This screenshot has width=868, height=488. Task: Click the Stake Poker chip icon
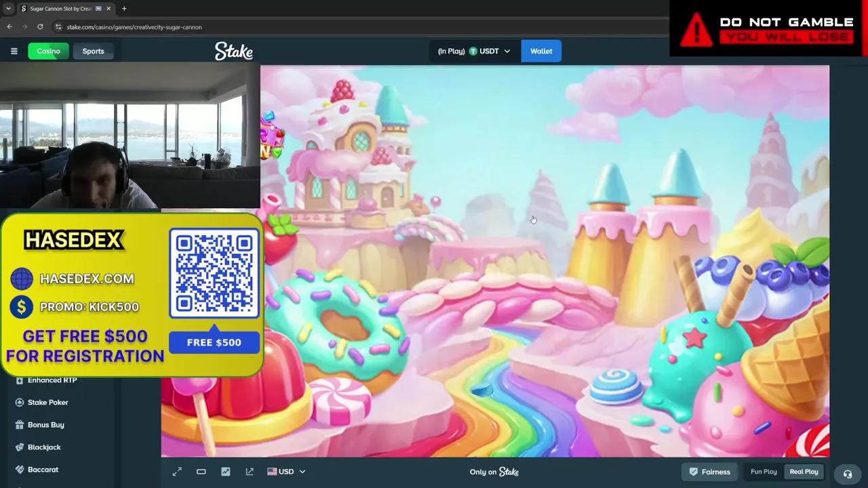(x=20, y=403)
